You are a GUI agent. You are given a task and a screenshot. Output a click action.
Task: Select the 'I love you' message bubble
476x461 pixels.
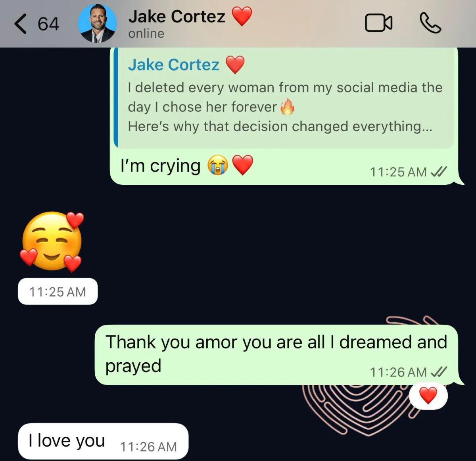pyautogui.click(x=103, y=442)
